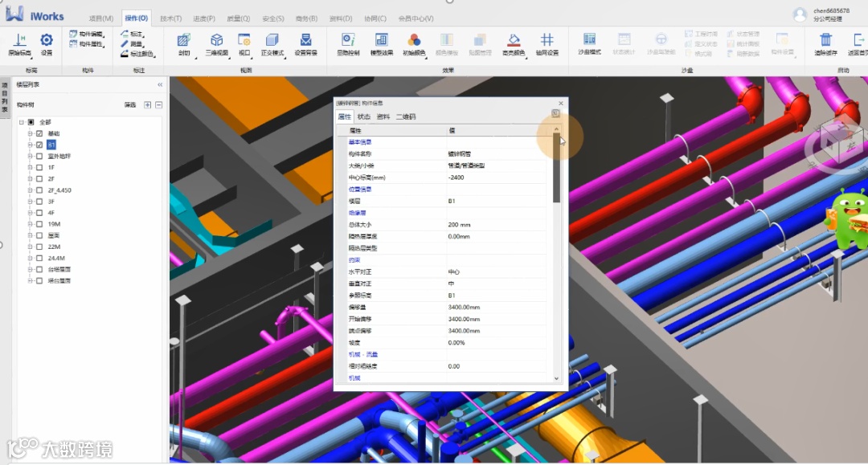Collapse the 楼层列表 panel with chevrons
The width and height of the screenshot is (868, 465).
coord(159,84)
